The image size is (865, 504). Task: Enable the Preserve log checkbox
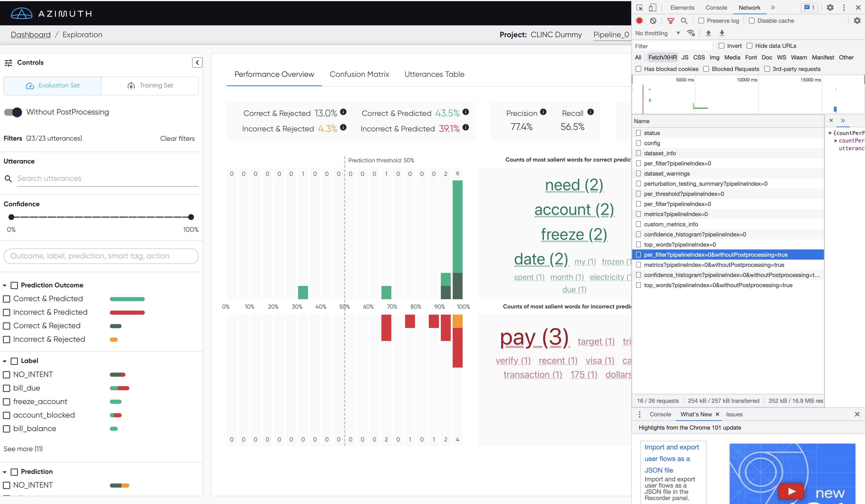pyautogui.click(x=701, y=21)
